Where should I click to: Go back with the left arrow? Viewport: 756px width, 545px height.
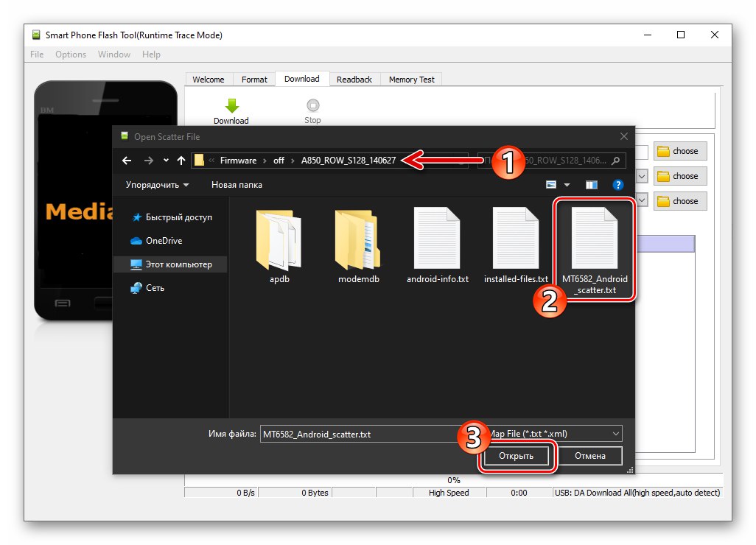tap(127, 161)
